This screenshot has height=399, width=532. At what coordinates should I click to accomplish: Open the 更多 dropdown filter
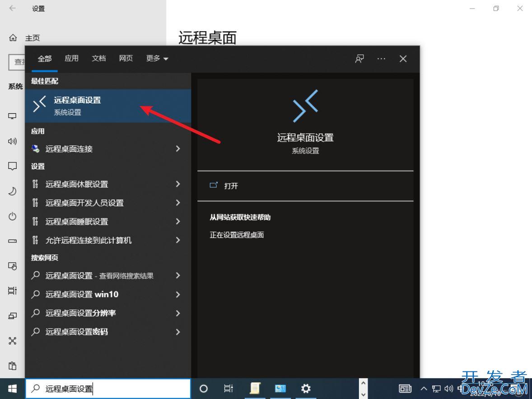click(x=157, y=59)
